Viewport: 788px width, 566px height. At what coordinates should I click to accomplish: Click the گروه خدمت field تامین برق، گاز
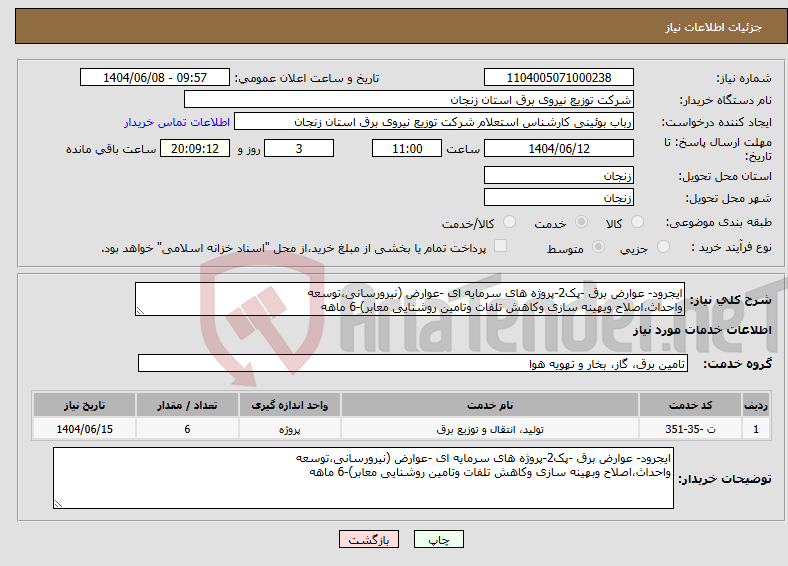click(x=413, y=363)
